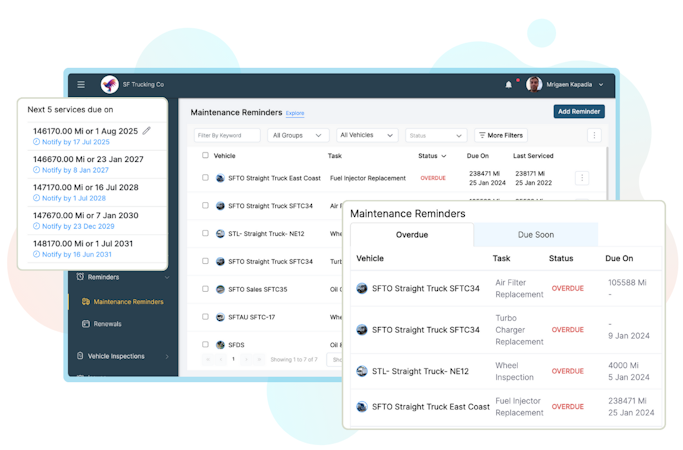The width and height of the screenshot is (683, 450).
Task: Check the SFTO Sales SFTC35 row
Action: [205, 289]
